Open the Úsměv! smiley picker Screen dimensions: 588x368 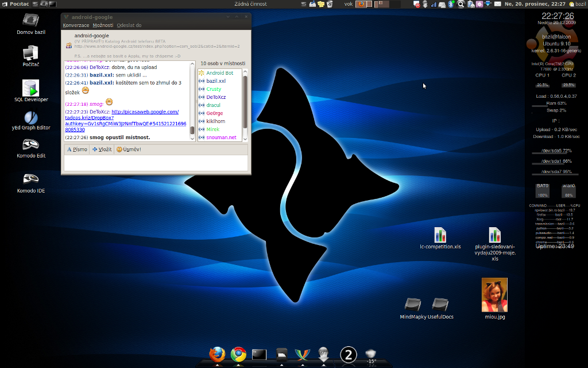point(129,149)
